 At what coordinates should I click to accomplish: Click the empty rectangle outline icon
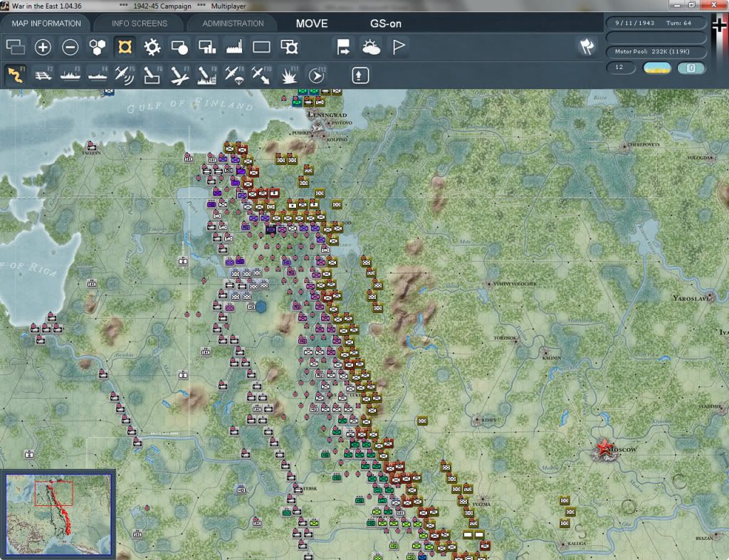pos(261,47)
